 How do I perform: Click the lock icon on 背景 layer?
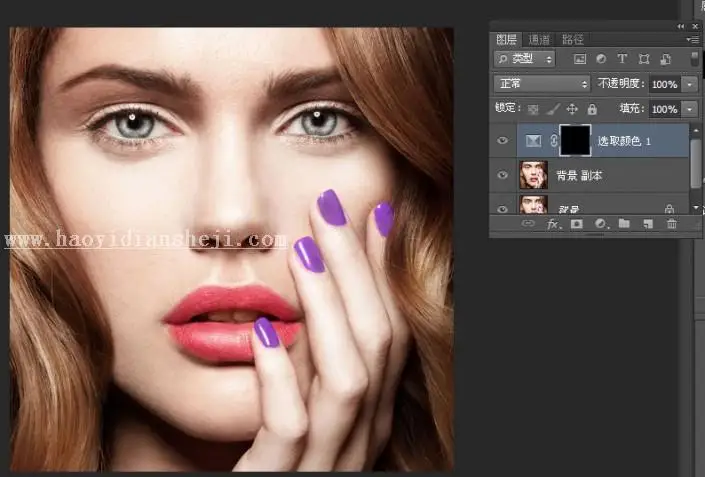(x=669, y=209)
